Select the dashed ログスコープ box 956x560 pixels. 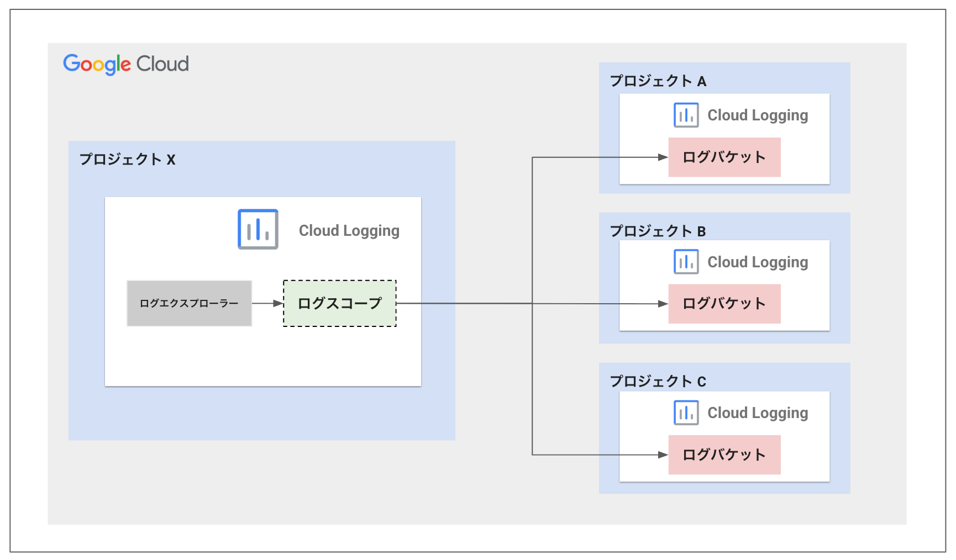[339, 303]
